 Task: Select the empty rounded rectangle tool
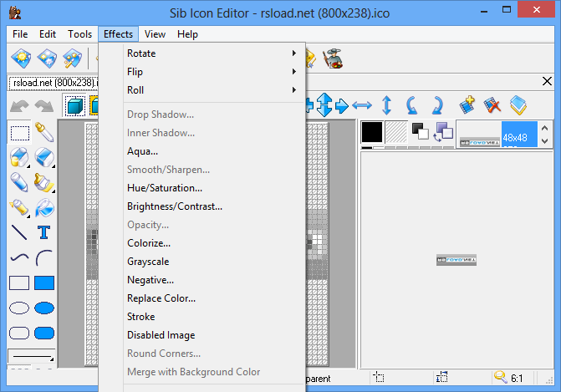tap(19, 333)
